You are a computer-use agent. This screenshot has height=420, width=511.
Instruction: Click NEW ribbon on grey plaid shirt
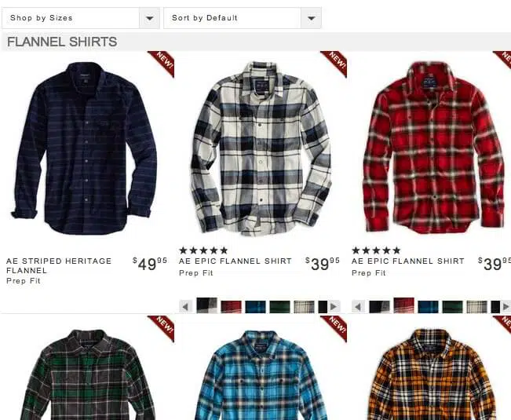(335, 63)
